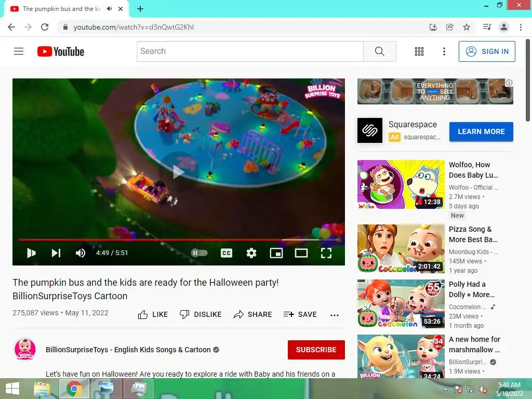The height and width of the screenshot is (399, 532).
Task: Show hidden system tray icons
Action: click(x=445, y=389)
